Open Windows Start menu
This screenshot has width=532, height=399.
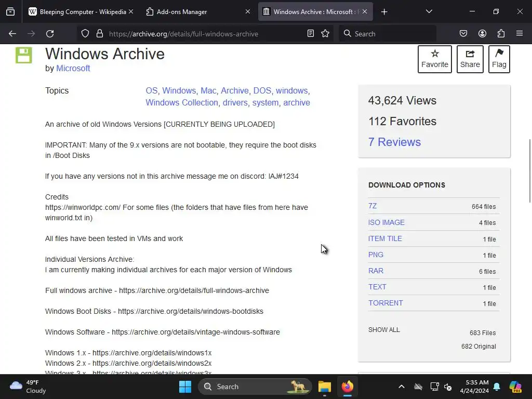pyautogui.click(x=185, y=387)
